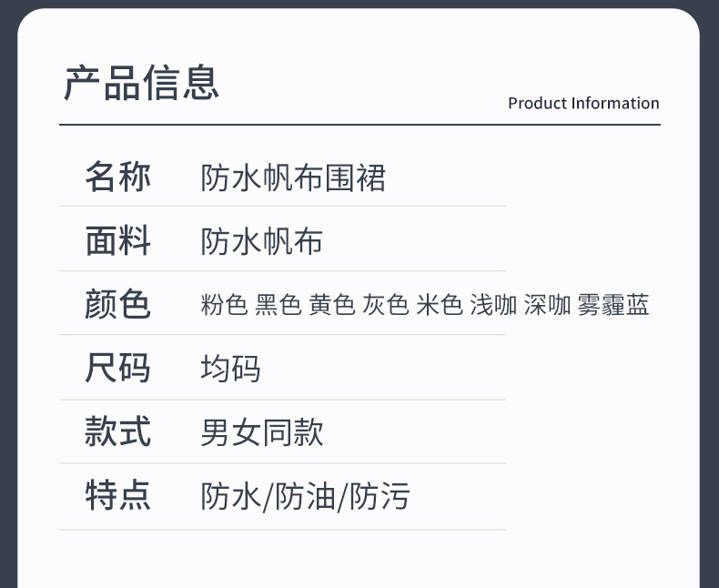Choose the 雾霾蓝 color option
719x588 pixels.
coord(613,305)
